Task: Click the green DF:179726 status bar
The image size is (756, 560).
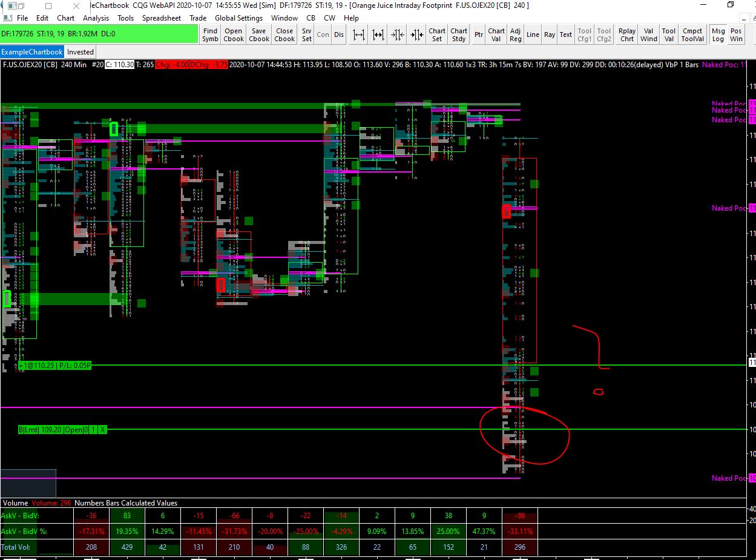Action: click(99, 34)
